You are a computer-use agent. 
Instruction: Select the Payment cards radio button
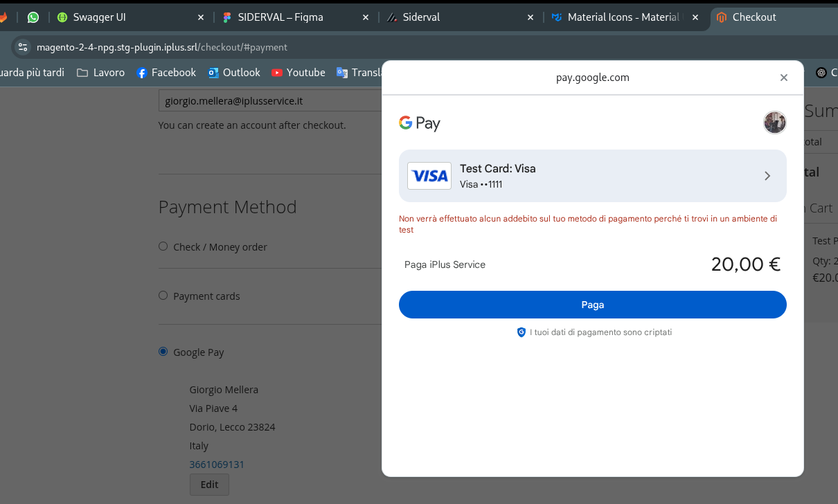pyautogui.click(x=163, y=296)
